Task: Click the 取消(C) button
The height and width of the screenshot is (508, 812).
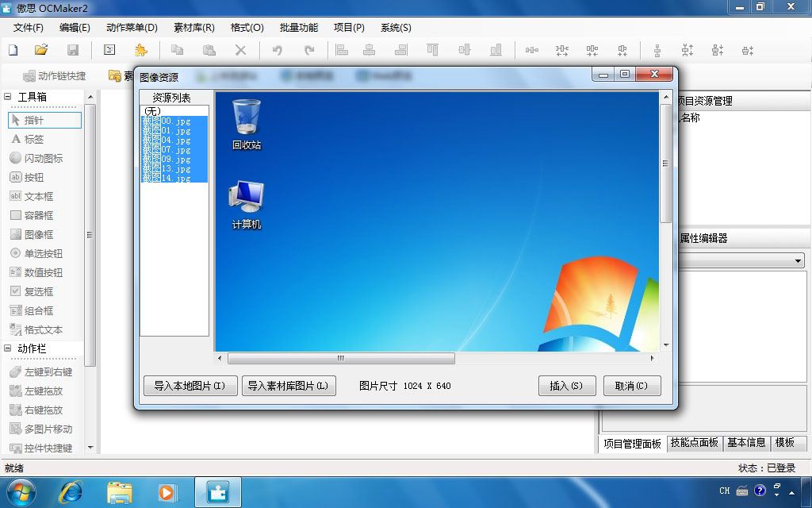Action: tap(632, 386)
